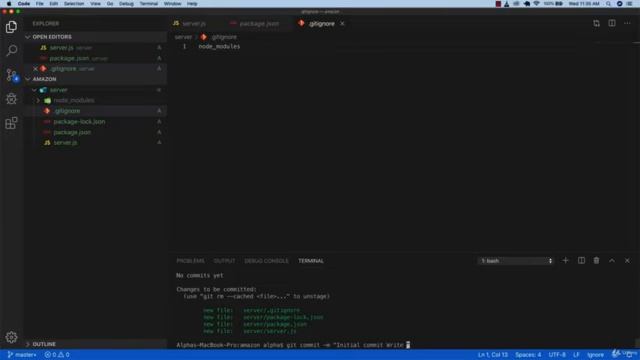Switch to the package.json editor tab
Viewport: 640px width, 360px height.
coord(259,24)
